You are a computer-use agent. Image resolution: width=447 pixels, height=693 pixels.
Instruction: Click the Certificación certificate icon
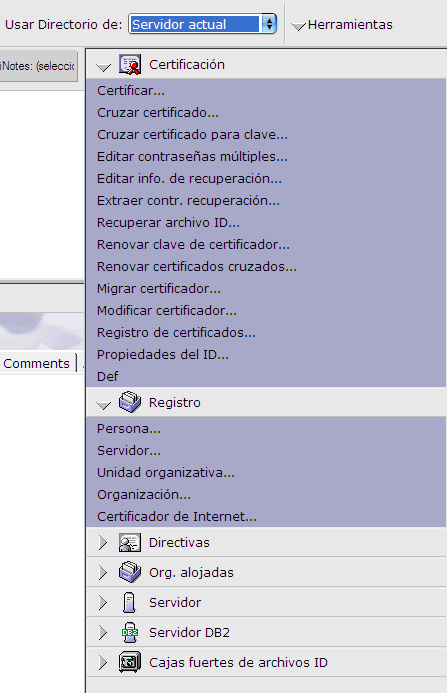(x=130, y=65)
